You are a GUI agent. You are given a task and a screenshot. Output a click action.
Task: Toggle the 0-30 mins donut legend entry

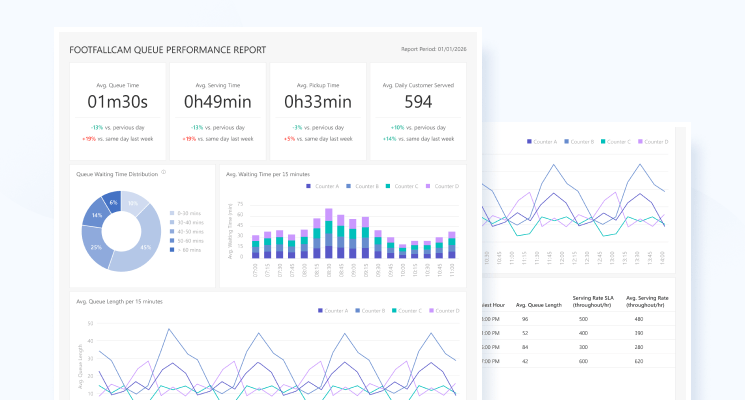click(185, 212)
